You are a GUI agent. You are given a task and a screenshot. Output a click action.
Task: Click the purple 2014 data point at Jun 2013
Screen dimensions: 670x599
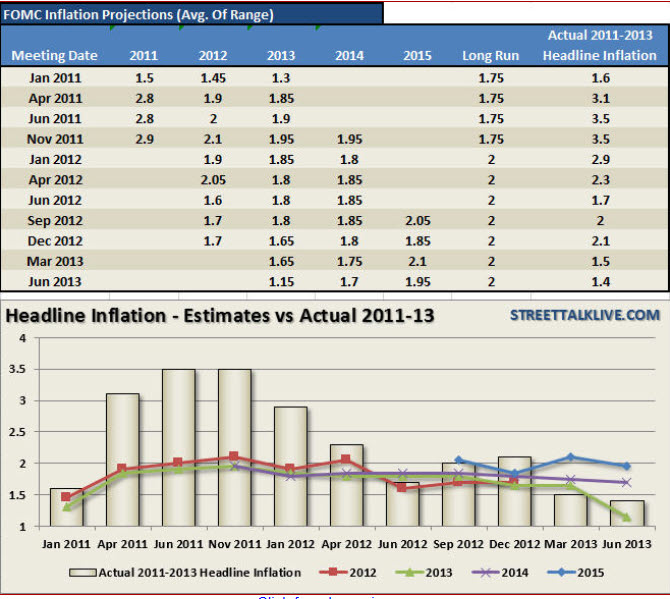click(627, 482)
